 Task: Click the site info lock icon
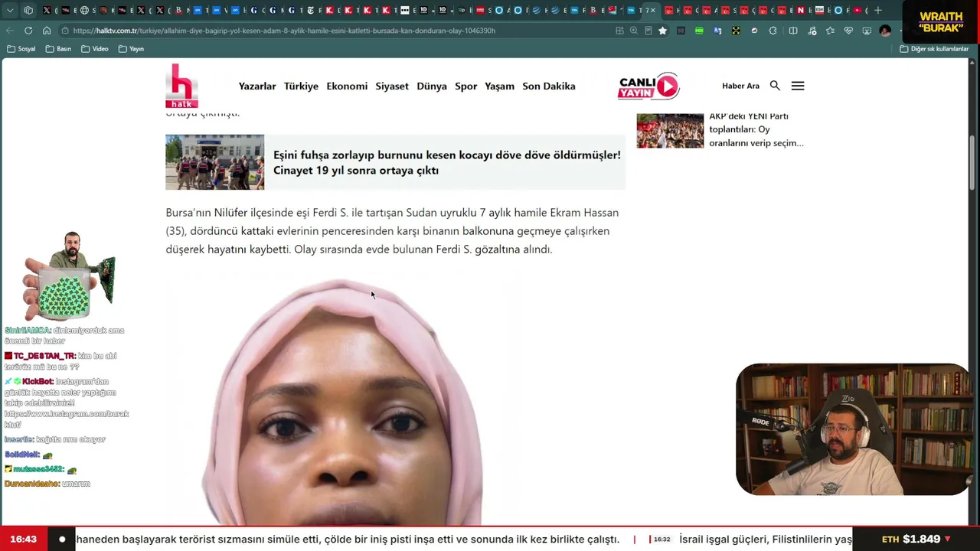(x=67, y=31)
